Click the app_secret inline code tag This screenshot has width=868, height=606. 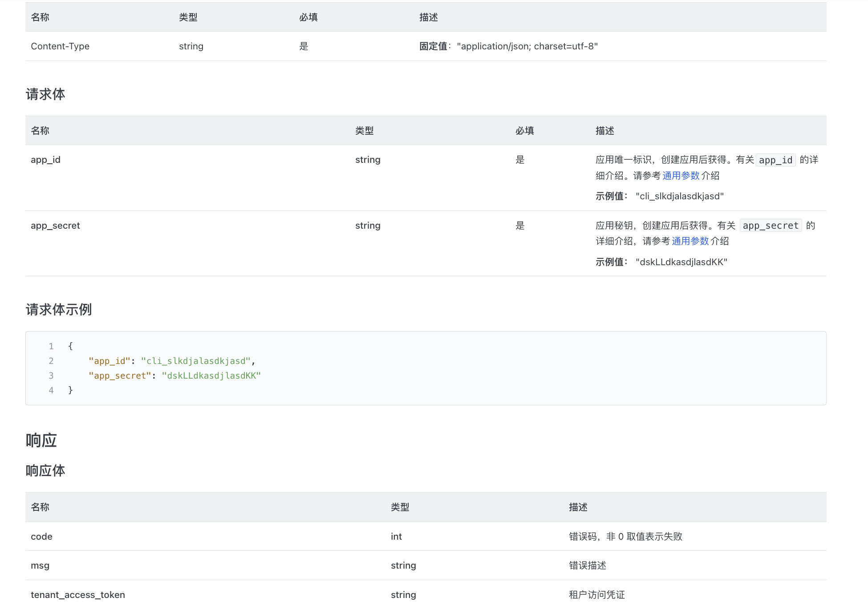pyautogui.click(x=771, y=226)
